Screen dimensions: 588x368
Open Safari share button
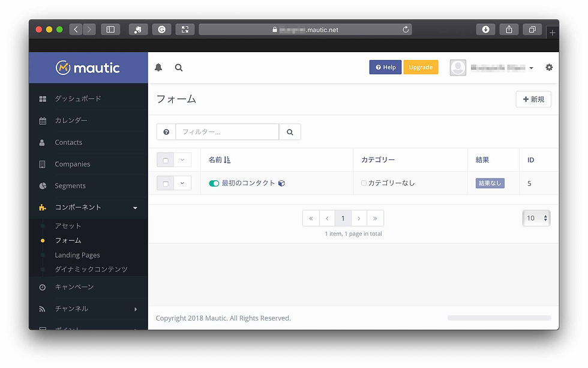coord(509,29)
